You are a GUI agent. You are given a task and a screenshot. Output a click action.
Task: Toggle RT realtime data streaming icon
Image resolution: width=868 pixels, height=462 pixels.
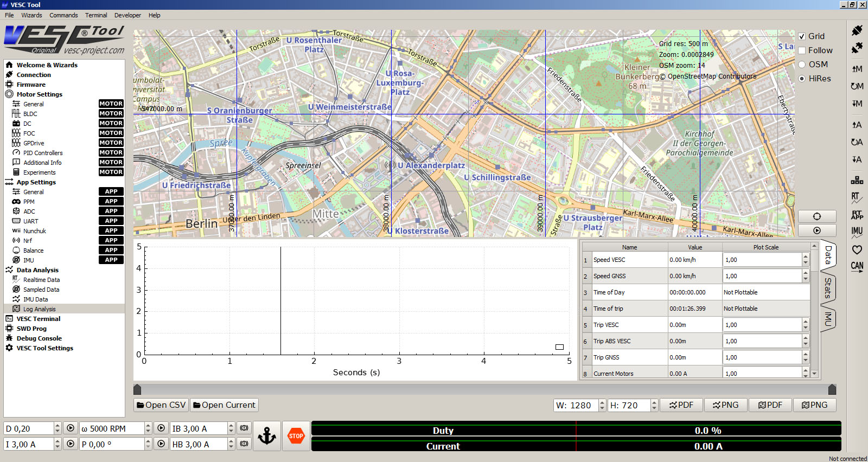tap(857, 197)
